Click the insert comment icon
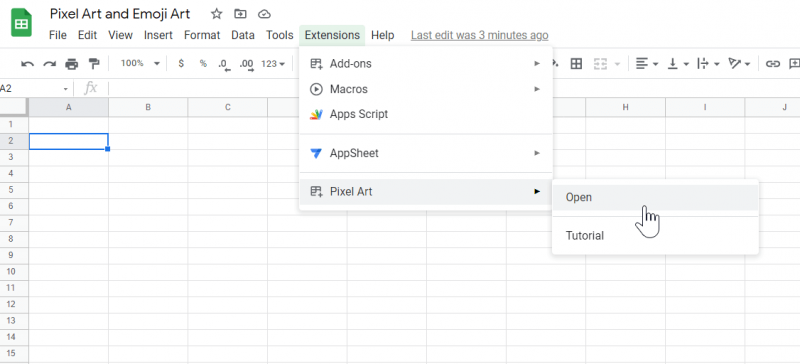This screenshot has height=364, width=800. point(794,64)
